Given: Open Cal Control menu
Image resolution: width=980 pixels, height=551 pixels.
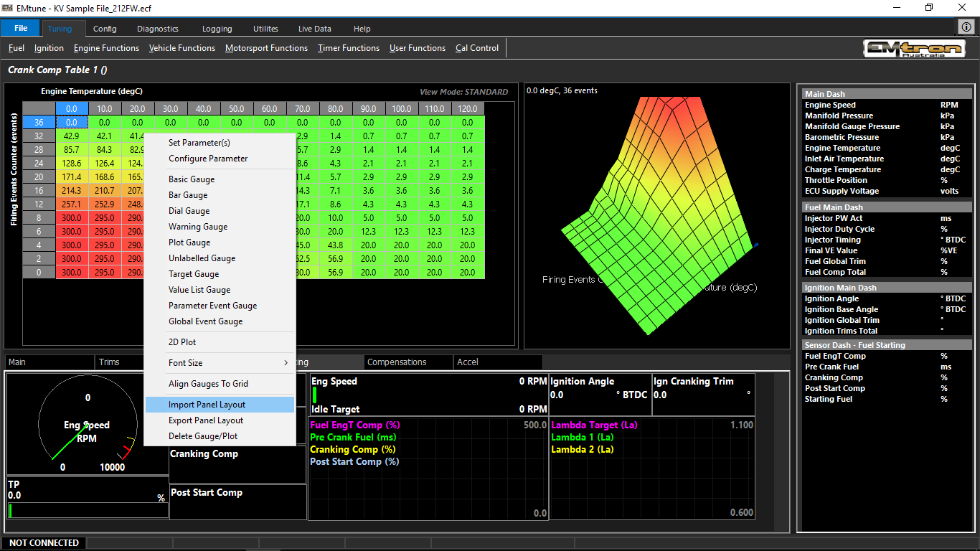Looking at the screenshot, I should point(477,48).
